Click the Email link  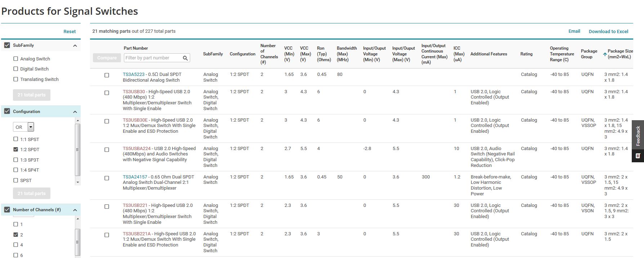(574, 31)
